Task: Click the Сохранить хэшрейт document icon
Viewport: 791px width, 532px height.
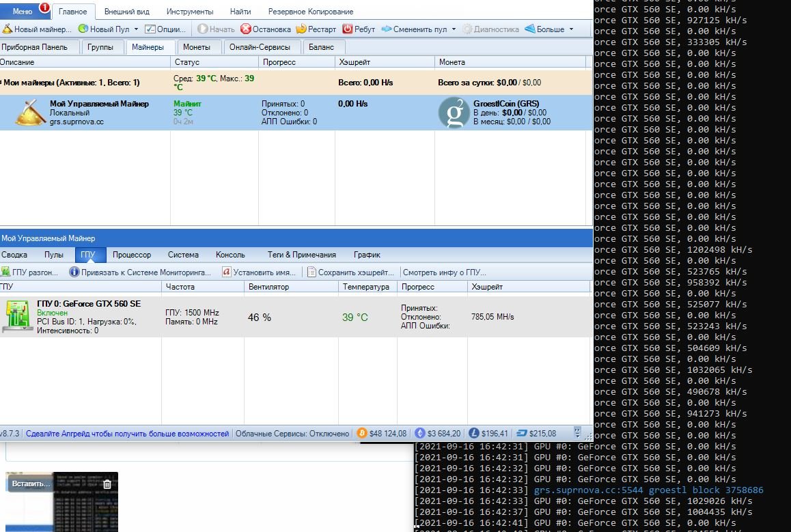Action: pyautogui.click(x=311, y=272)
